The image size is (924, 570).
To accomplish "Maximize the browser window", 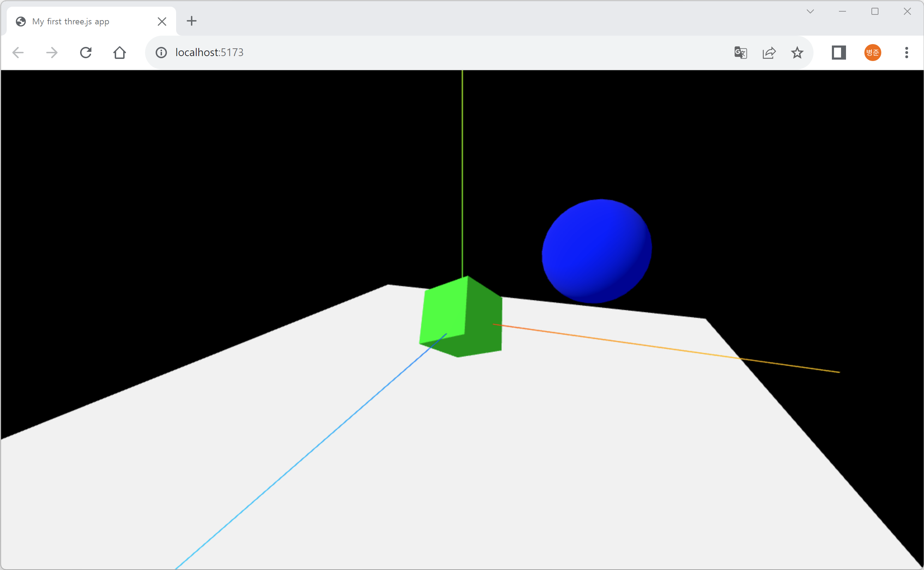I will [x=875, y=11].
